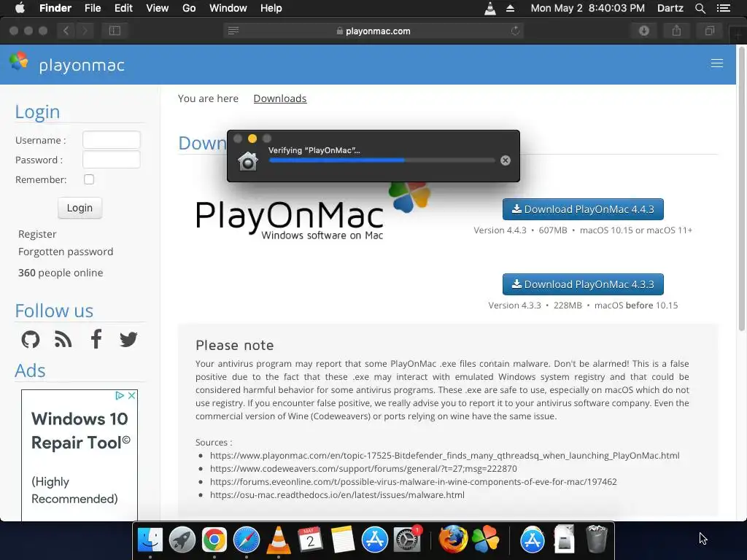Click the Login button

tap(80, 208)
